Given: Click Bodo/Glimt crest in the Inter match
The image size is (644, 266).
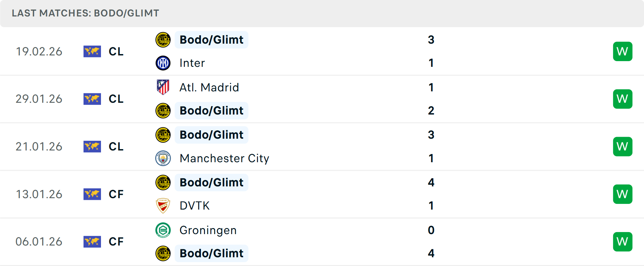Looking at the screenshot, I should coord(163,40).
